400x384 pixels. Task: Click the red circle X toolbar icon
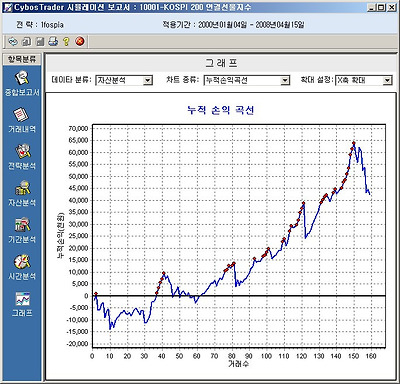click(80, 41)
